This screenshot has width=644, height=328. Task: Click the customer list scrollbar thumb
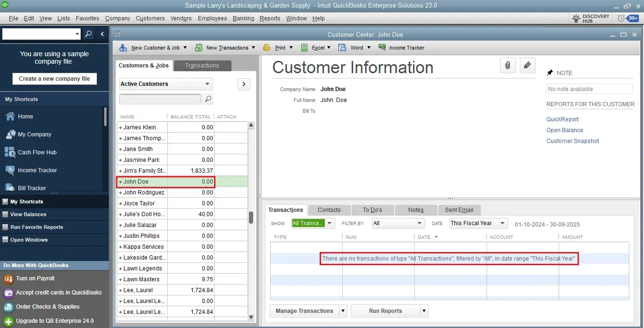point(251,218)
